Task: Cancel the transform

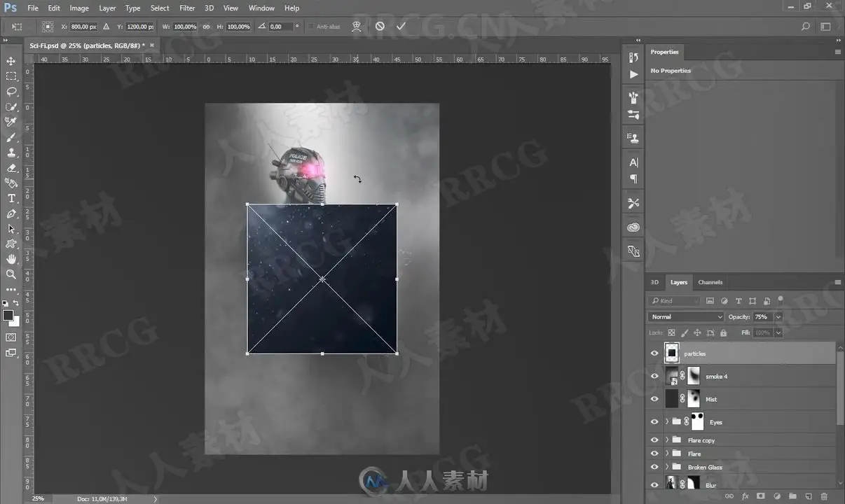Action: point(380,26)
